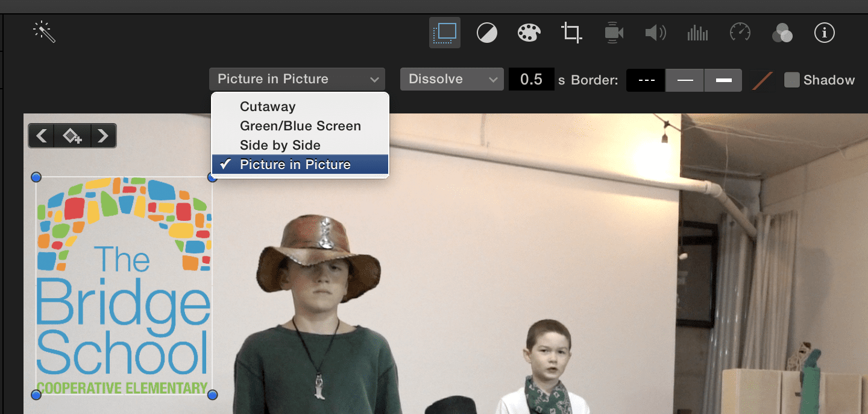Screen dimensions: 868x414
Task: Open clip filter and audio effects icon
Action: point(782,33)
